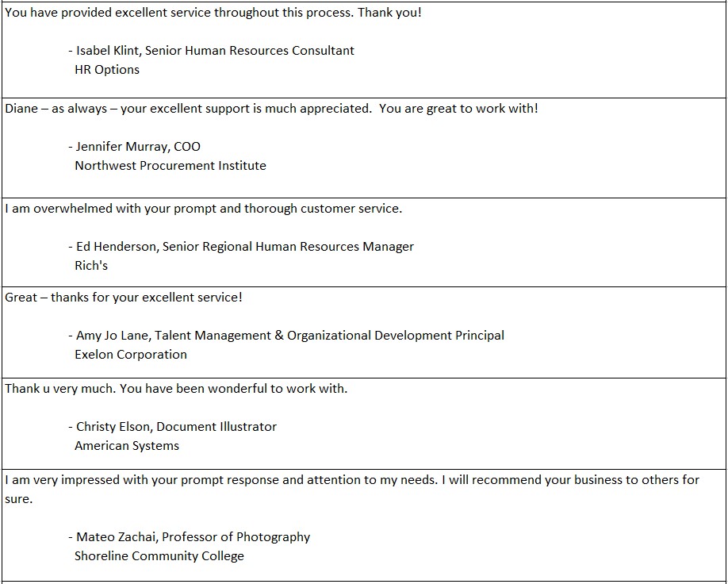Click the Shoreline Community College text
This screenshot has width=728, height=584.
pyautogui.click(x=159, y=556)
